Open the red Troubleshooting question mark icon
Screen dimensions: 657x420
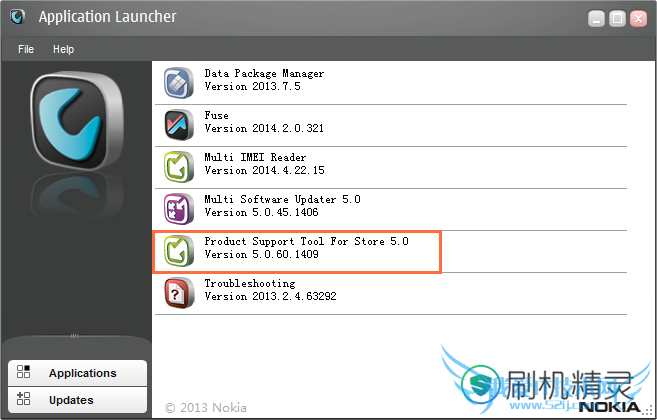pos(178,293)
